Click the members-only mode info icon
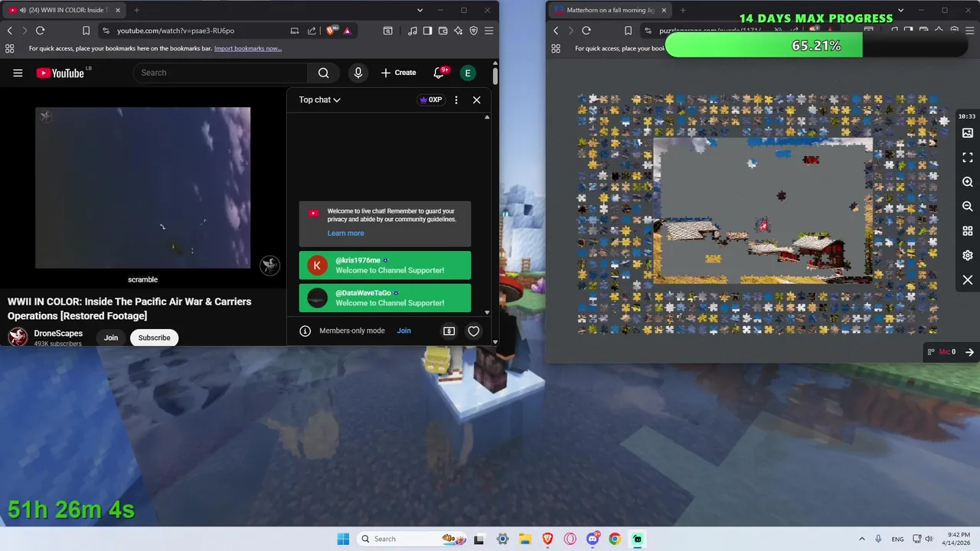 (x=305, y=331)
